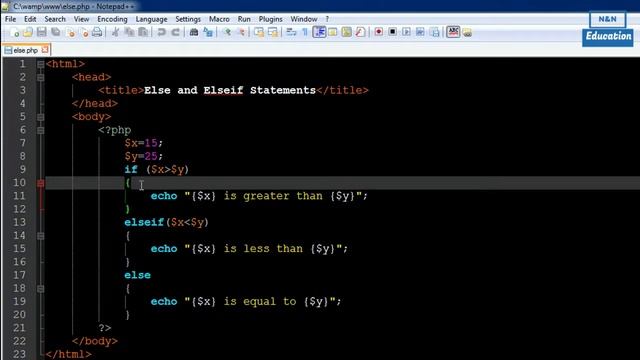Image resolution: width=640 pixels, height=360 pixels.
Task: Click the "is greater than" echo line
Action: click(x=259, y=196)
